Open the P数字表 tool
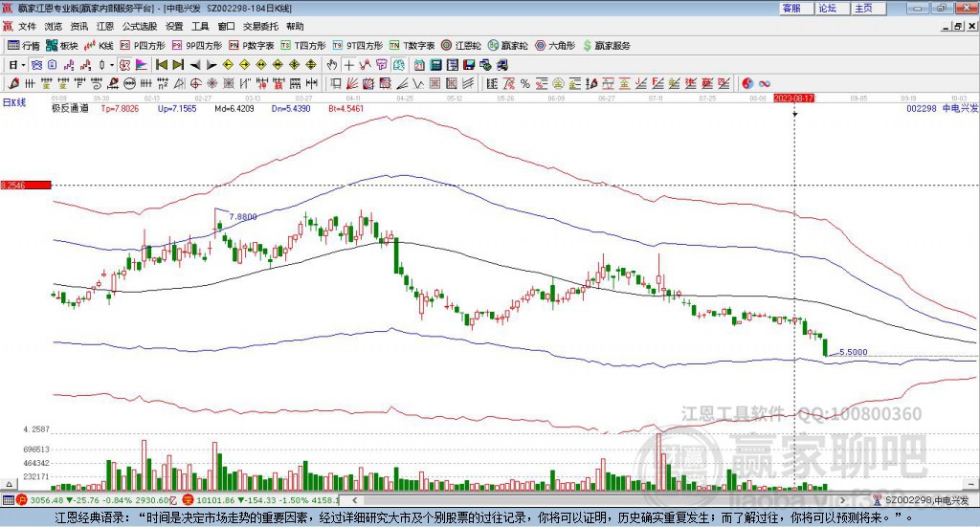 point(251,46)
